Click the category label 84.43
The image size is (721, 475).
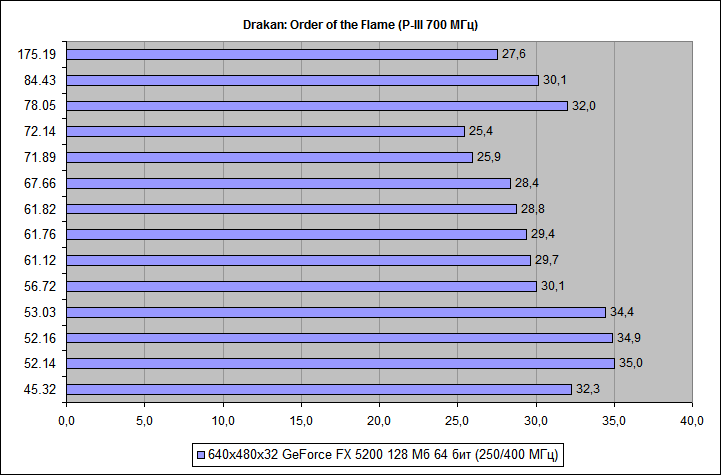[x=40, y=80]
